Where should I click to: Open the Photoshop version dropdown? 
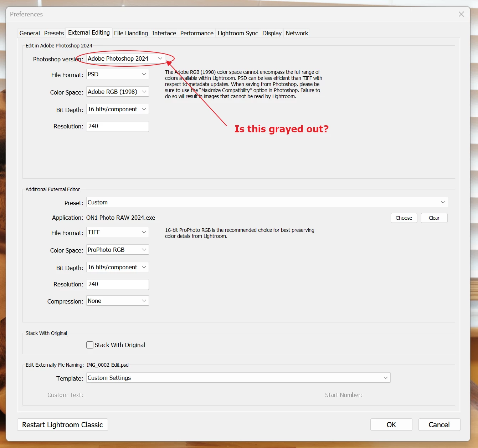point(125,58)
